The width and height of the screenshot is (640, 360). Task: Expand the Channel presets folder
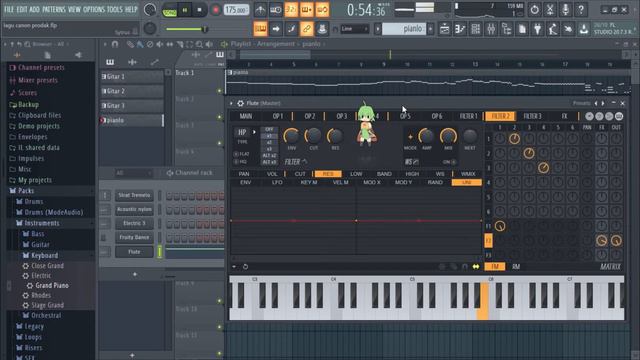click(41, 68)
